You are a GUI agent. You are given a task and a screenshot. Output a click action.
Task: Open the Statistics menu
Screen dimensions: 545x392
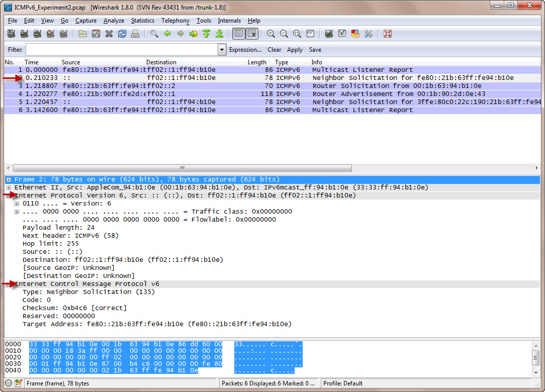142,21
